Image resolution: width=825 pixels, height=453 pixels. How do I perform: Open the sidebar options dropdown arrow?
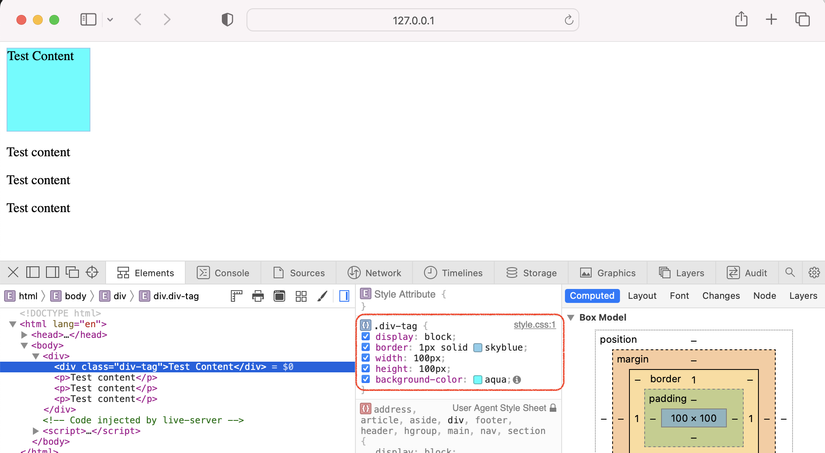[x=110, y=20]
